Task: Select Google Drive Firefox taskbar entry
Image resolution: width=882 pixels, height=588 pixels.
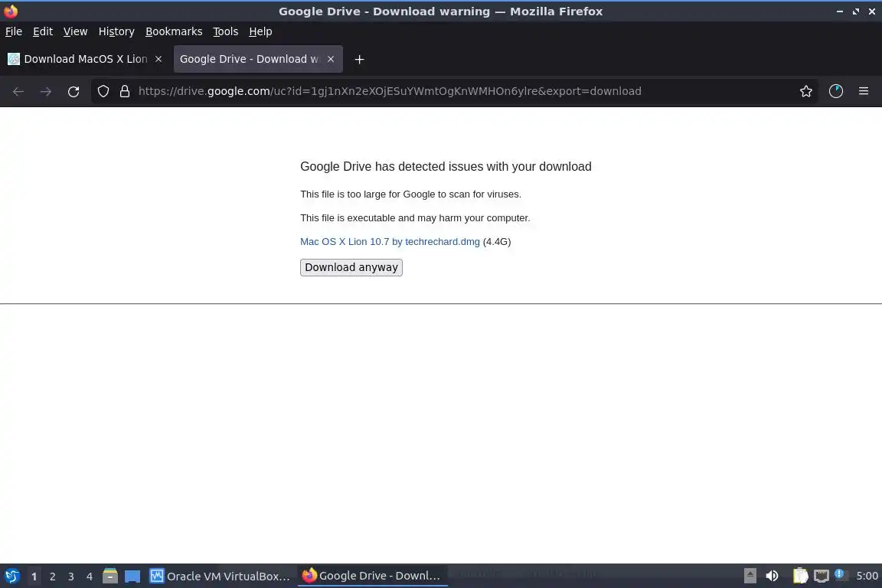Action: point(372,576)
